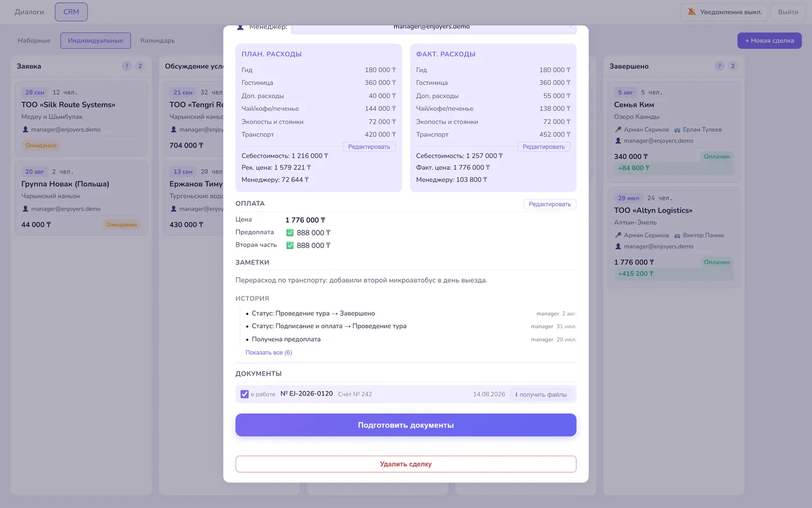Open the Диалоги section
This screenshot has height=508, width=812.
(x=30, y=12)
